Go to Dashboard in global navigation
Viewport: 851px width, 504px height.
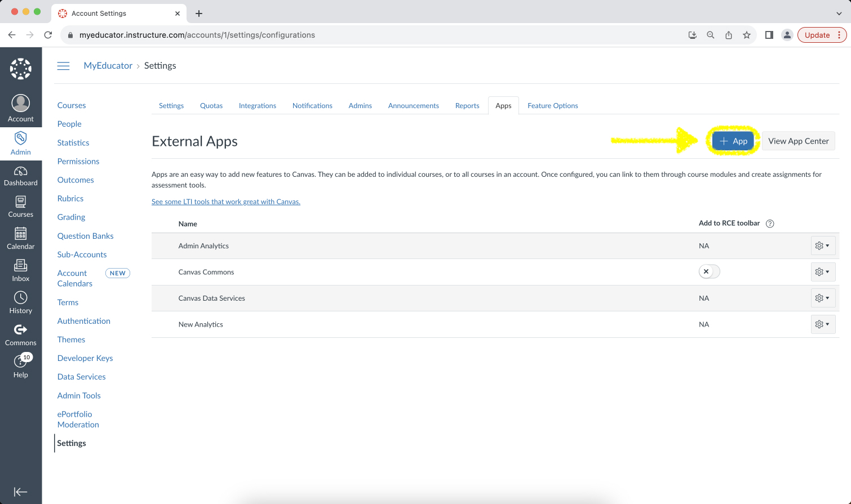point(21,176)
